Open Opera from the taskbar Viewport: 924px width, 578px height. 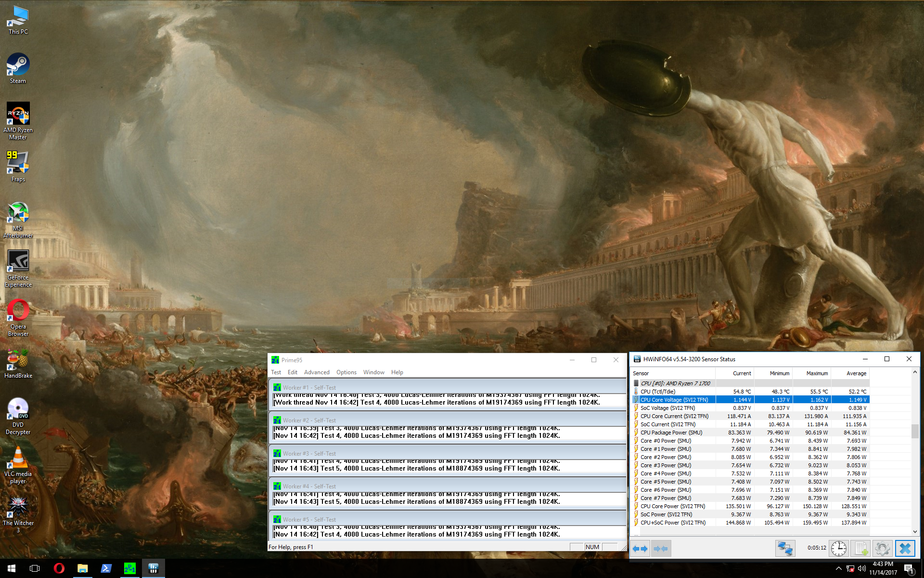pyautogui.click(x=59, y=568)
